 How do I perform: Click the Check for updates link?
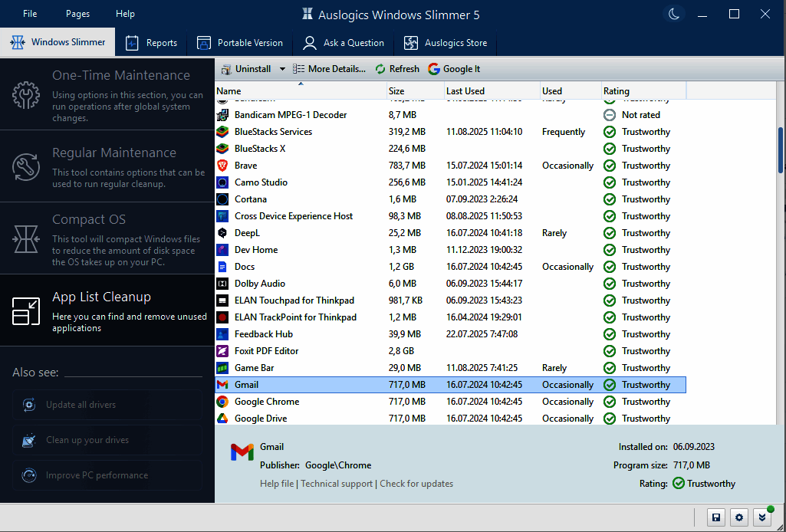[x=416, y=484]
